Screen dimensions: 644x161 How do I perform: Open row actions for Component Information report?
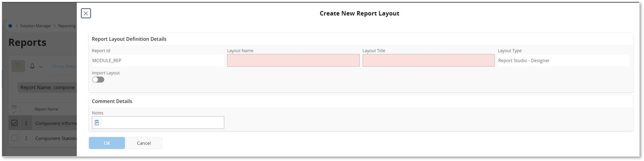26,123
